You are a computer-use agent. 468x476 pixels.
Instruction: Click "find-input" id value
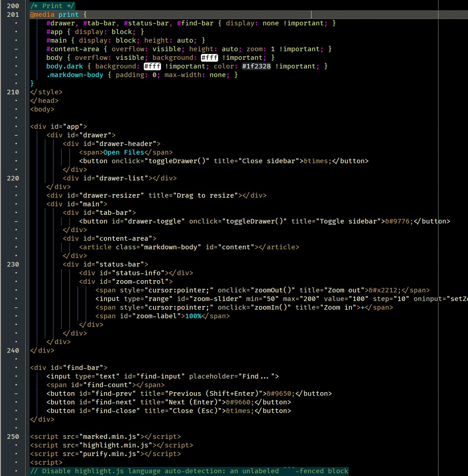[161, 376]
